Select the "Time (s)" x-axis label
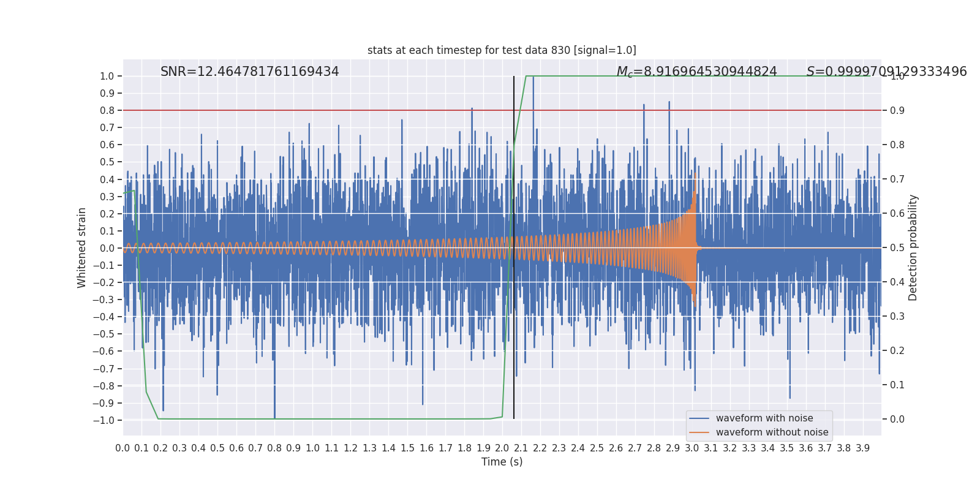This screenshot has height=490, width=980. click(x=502, y=462)
